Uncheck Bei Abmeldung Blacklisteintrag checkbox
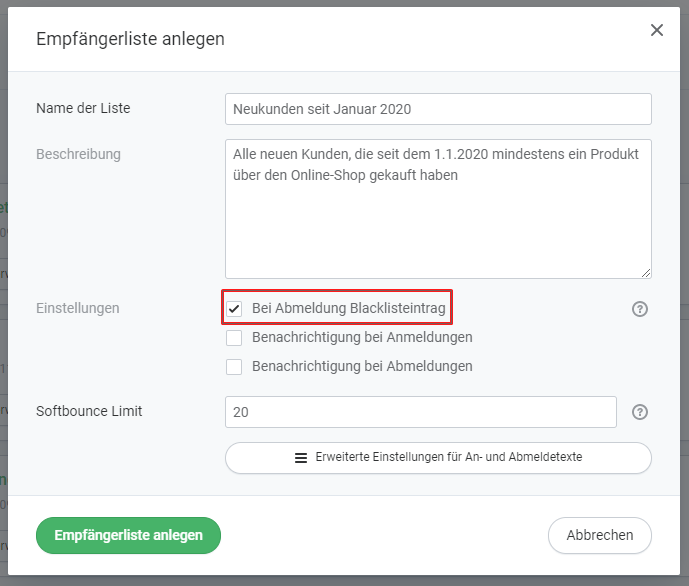This screenshot has height=586, width=689. click(235, 308)
